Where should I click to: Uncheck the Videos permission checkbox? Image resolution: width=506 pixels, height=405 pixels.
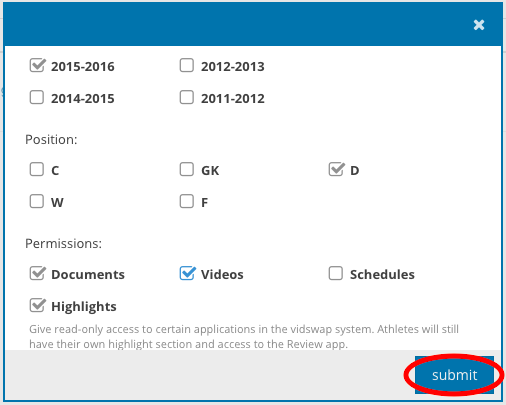(186, 273)
